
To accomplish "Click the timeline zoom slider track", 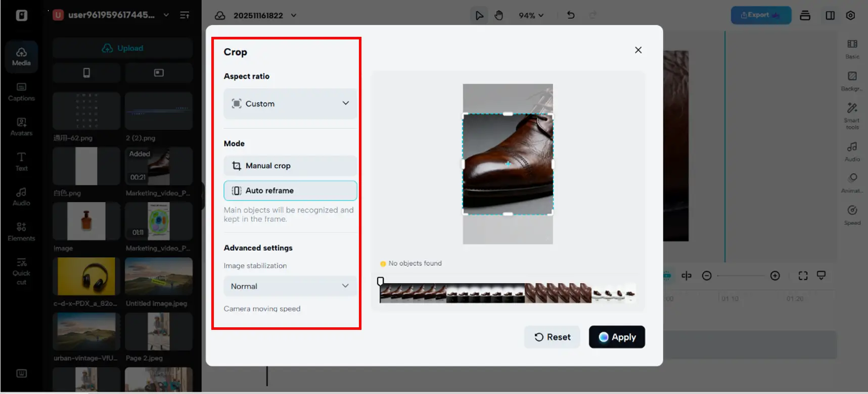I will point(741,276).
